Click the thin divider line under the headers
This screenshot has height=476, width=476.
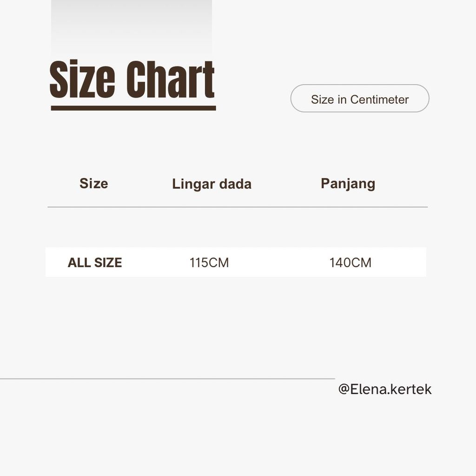pyautogui.click(x=237, y=207)
